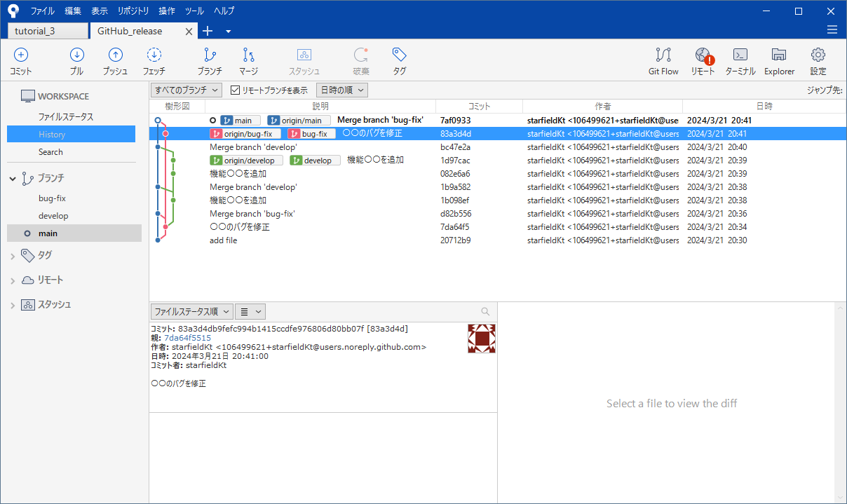Add a new tab with the plus icon
847x504 pixels.
click(x=208, y=31)
